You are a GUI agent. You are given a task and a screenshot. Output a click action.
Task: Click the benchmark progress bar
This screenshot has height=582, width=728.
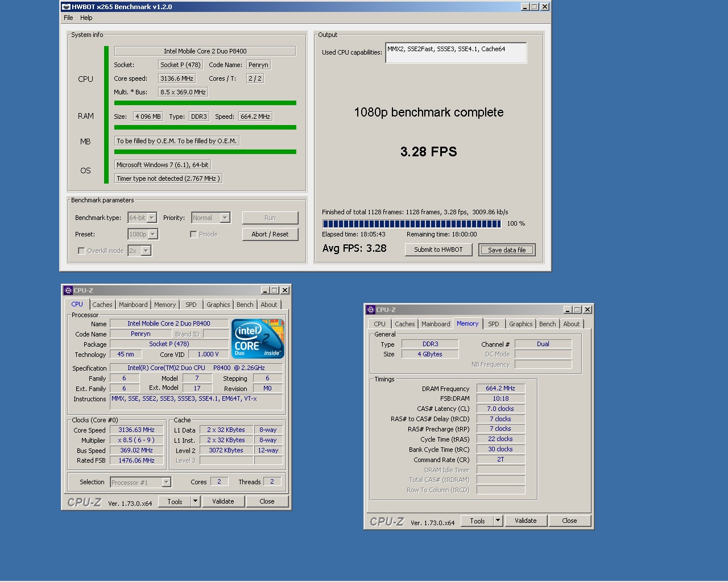pos(412,224)
